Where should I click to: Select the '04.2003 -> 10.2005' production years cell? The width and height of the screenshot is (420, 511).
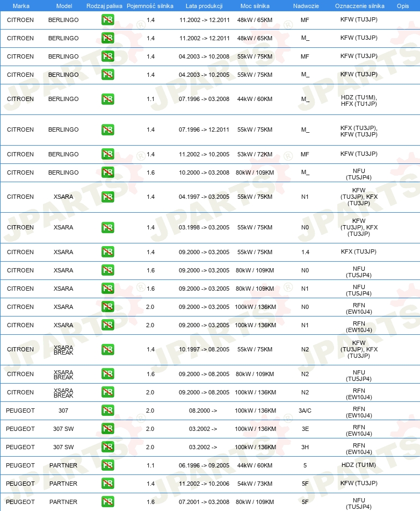pyautogui.click(x=204, y=75)
